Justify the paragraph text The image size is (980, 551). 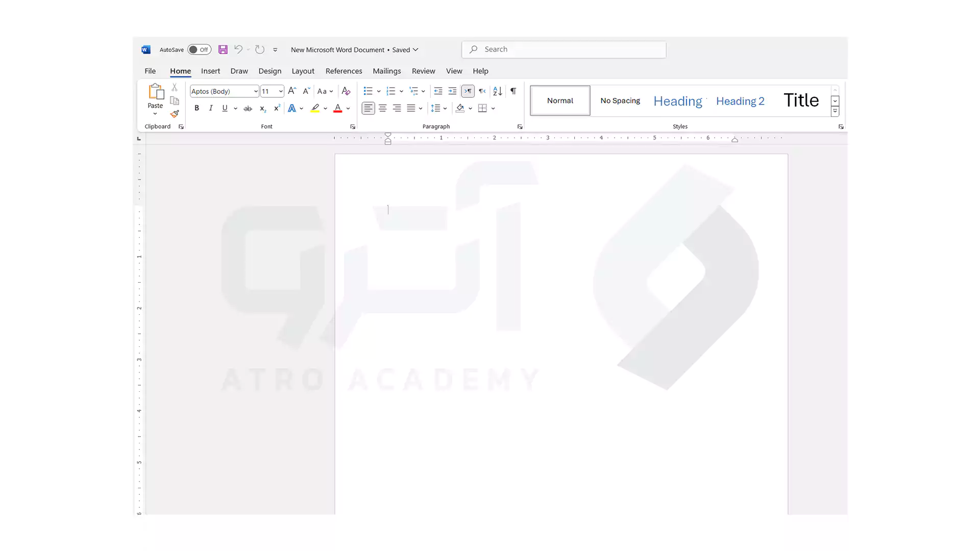click(x=411, y=108)
